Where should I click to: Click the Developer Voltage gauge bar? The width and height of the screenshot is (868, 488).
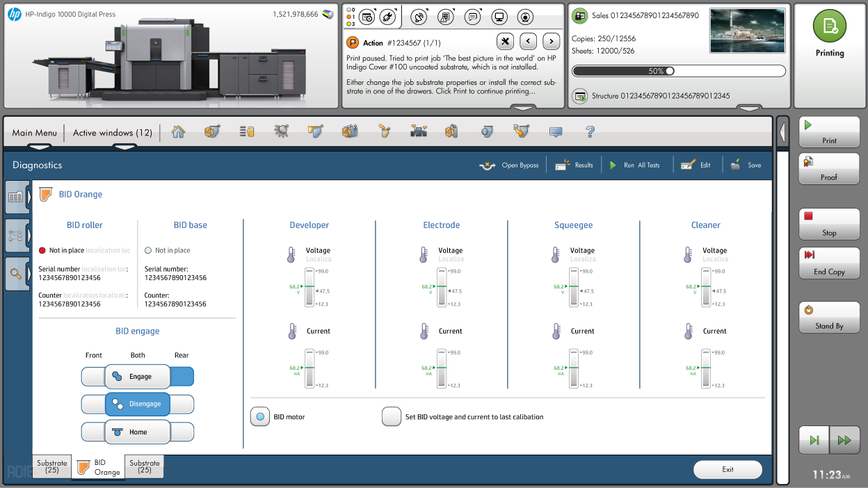[310, 287]
